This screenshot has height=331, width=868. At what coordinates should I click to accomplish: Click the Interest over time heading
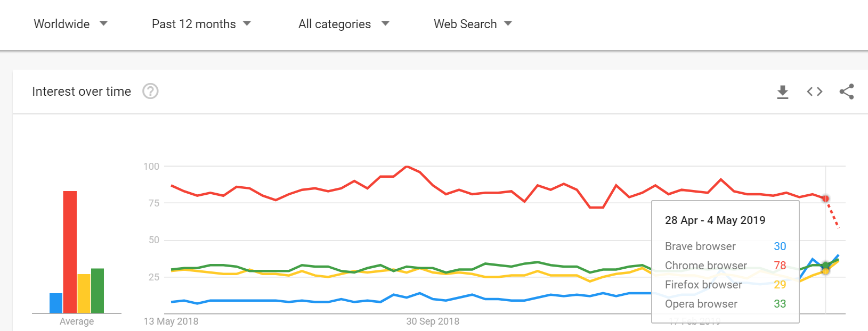click(82, 92)
